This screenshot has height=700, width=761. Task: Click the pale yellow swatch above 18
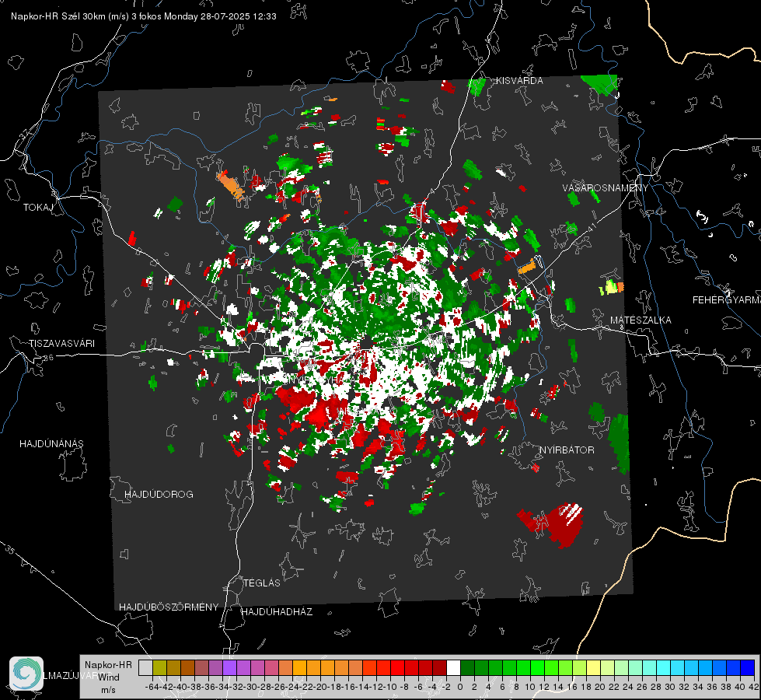click(x=594, y=667)
